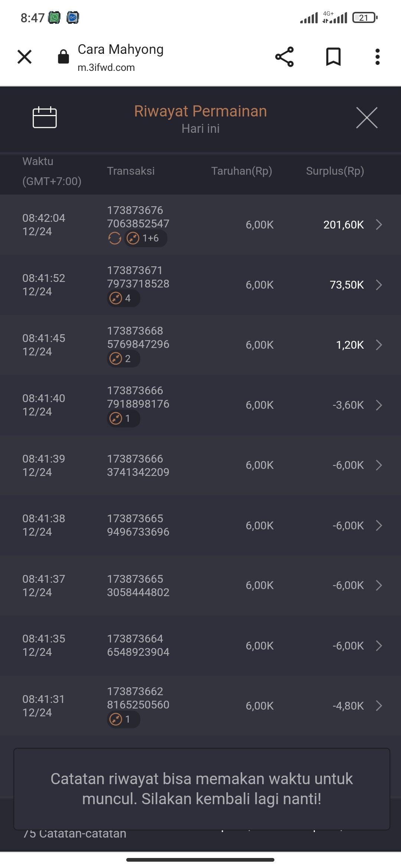401x868 pixels.
Task: Bookmark this page in browser
Action: [x=333, y=57]
